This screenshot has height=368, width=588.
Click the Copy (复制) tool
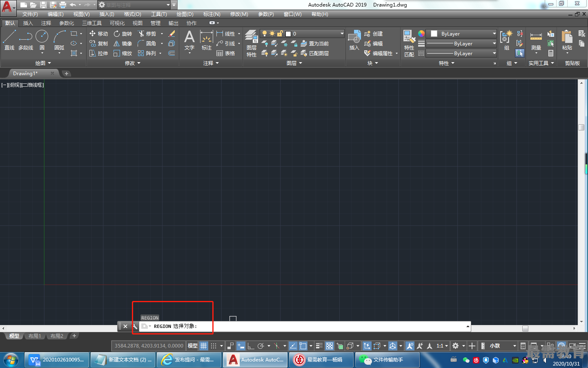pos(98,43)
